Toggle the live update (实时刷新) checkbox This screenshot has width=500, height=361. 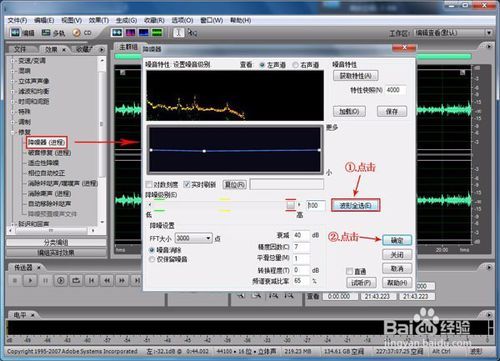coord(187,184)
